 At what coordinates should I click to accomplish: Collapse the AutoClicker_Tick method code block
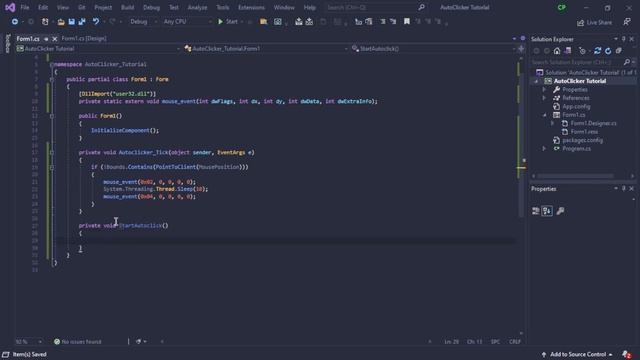52,152
